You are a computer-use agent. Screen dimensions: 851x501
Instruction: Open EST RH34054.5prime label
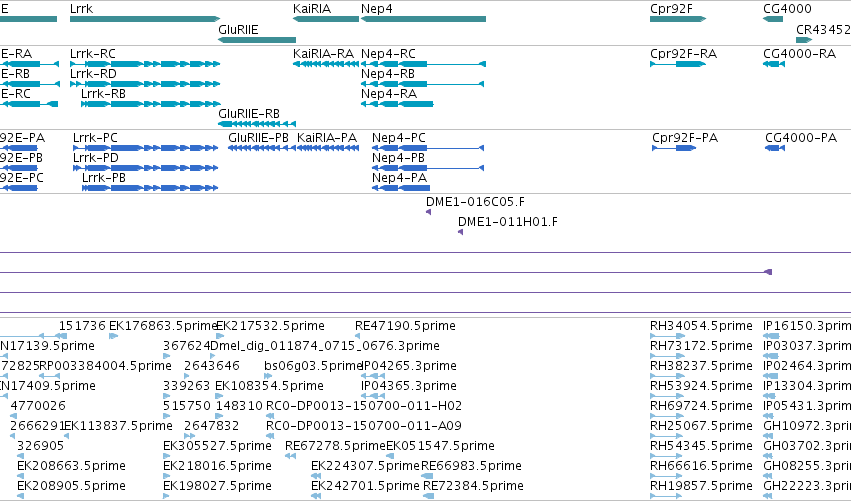(701, 326)
